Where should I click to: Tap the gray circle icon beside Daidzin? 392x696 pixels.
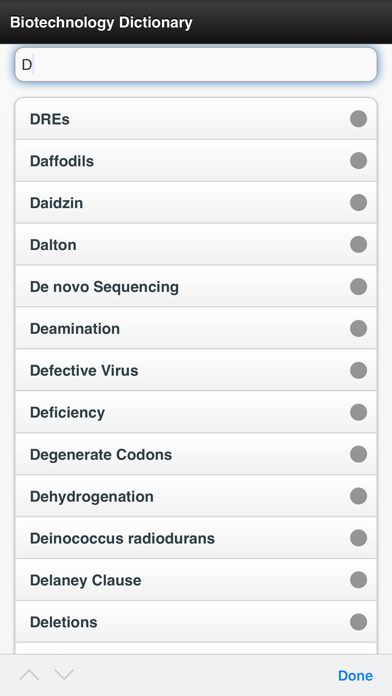pyautogui.click(x=358, y=202)
